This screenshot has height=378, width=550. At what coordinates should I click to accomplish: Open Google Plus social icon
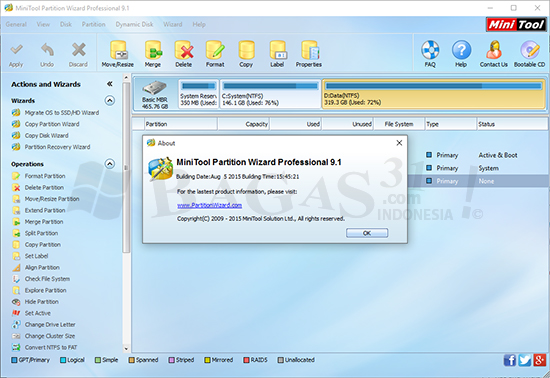[x=539, y=360]
